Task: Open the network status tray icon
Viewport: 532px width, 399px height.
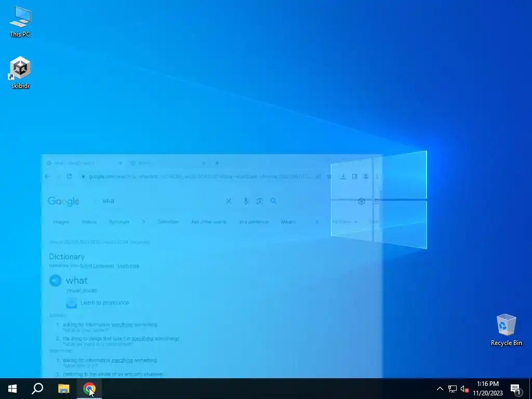Action: point(453,389)
